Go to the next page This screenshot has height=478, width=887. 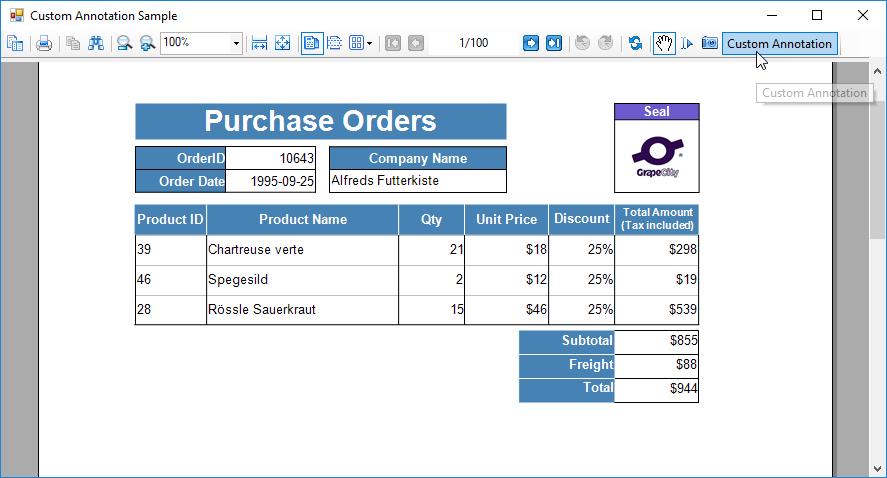531,43
